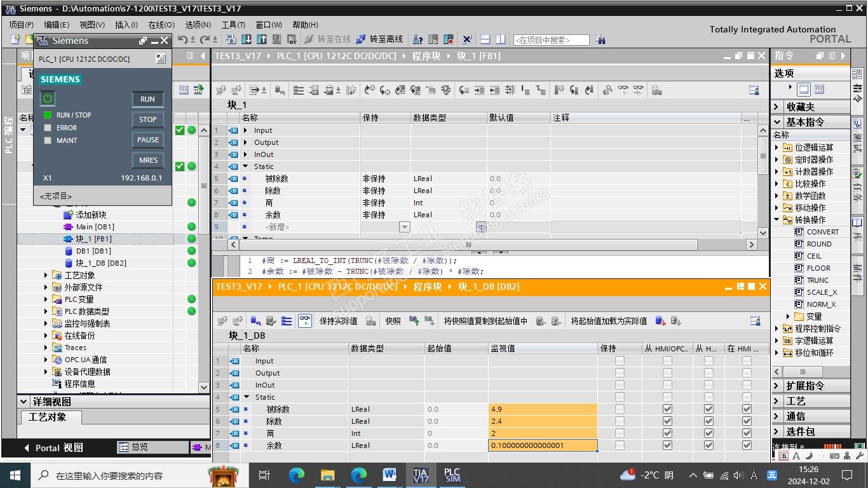
Task: Toggle 从 HMI/OPC checkbox for 被除数 row
Action: click(667, 409)
